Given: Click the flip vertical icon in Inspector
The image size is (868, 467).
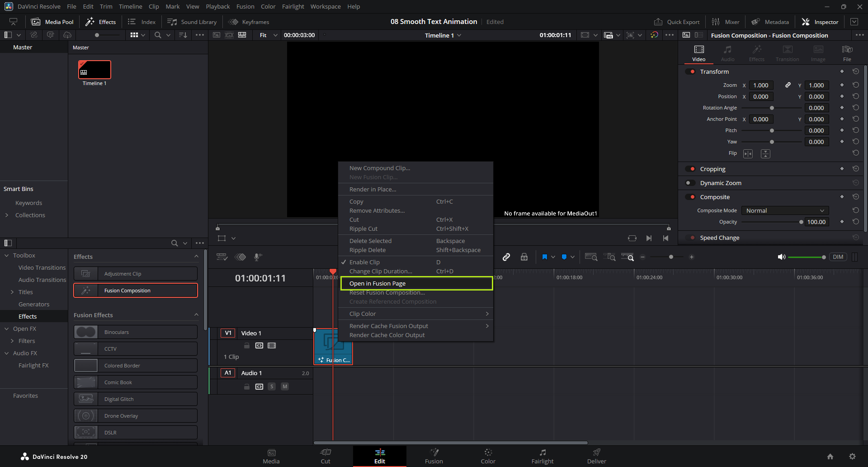Looking at the screenshot, I should (765, 154).
